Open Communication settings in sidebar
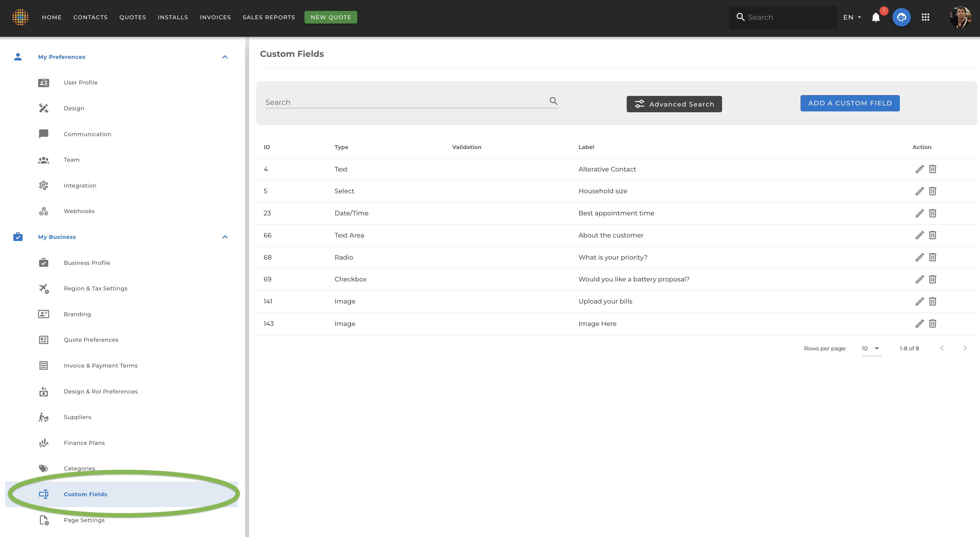Viewport: 980px width, 537px height. (x=88, y=134)
